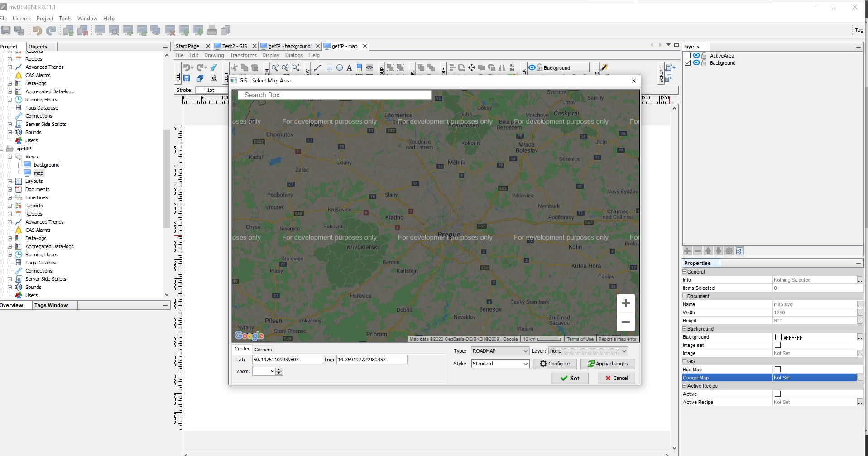This screenshot has width=868, height=456.
Task: Collapse the GIS properties section
Action: tap(685, 361)
